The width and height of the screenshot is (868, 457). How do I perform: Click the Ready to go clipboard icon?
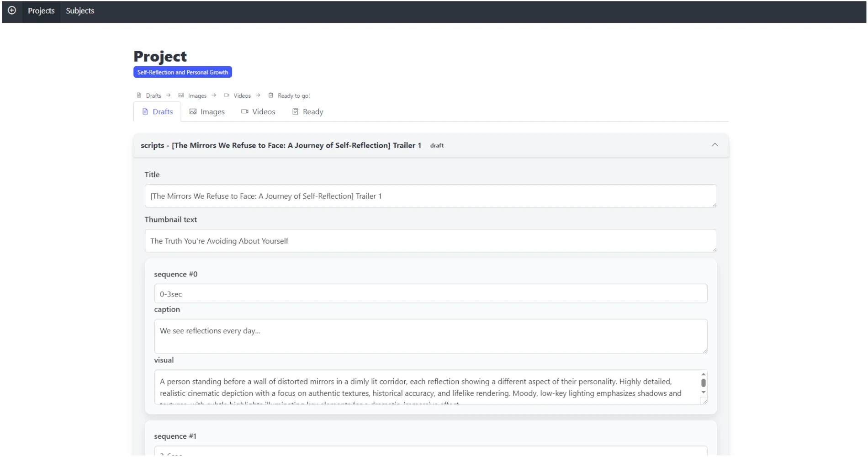[x=271, y=96]
